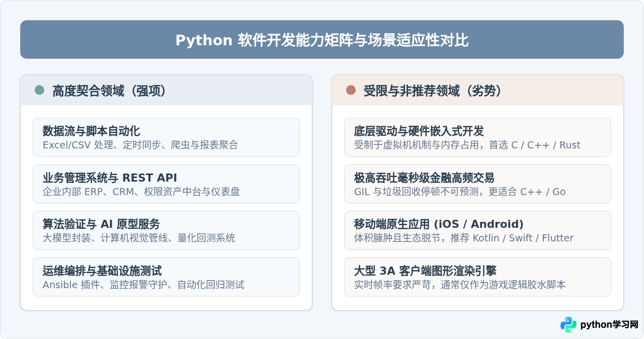Click the text Excel/CSV 处理、定时同步、爬虫与报表聚合
Screen dimensions: 644x339
point(140,145)
